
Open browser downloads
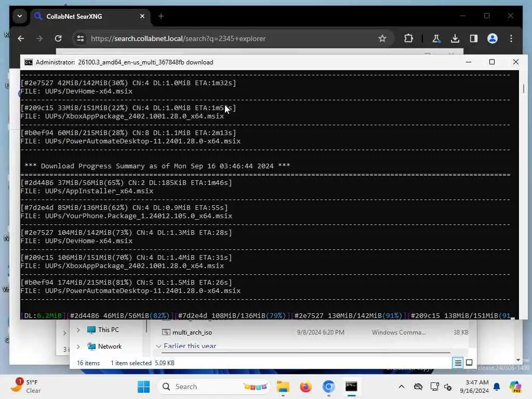[455, 38]
